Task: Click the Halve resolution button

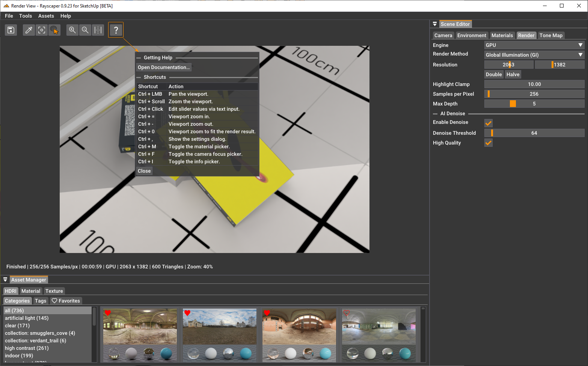Action: click(513, 74)
